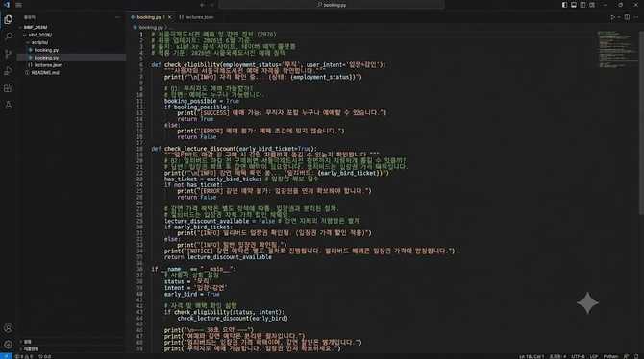Open the Extensions view
The width and height of the screenshot is (644, 359).
[x=9, y=87]
